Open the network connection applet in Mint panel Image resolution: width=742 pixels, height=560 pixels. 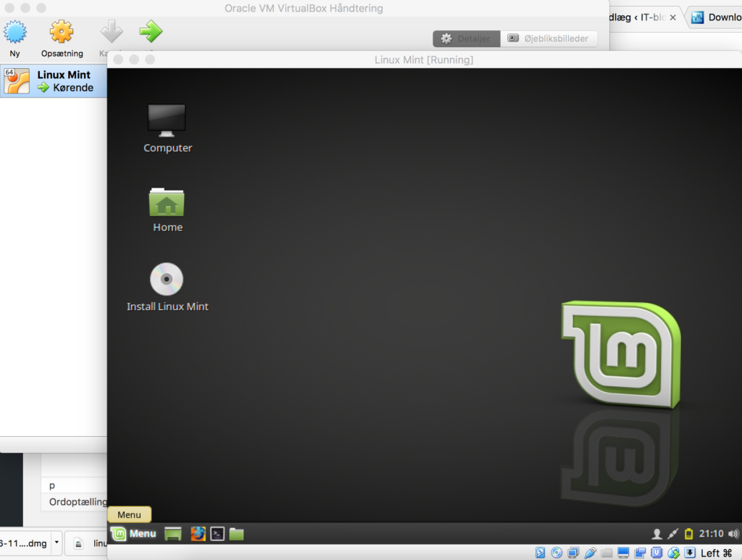(x=672, y=534)
